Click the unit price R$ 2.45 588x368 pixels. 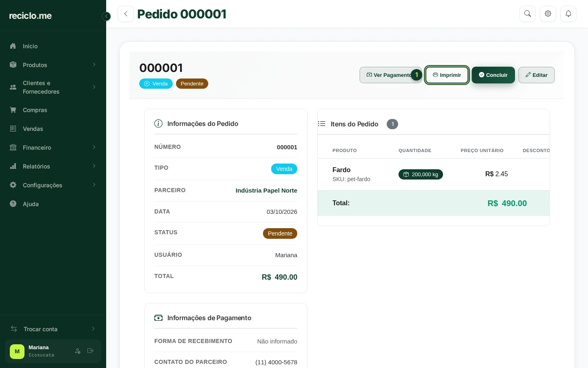(497, 174)
